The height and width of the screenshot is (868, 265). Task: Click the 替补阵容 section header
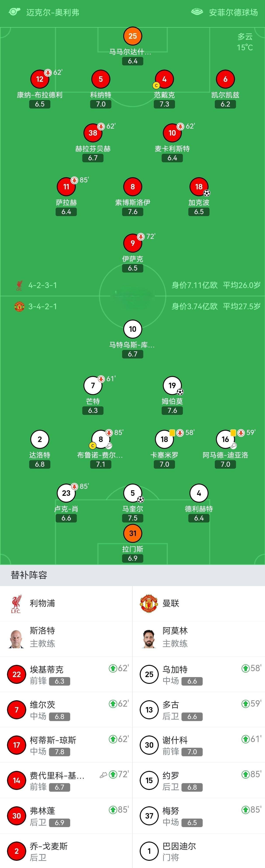point(29,575)
